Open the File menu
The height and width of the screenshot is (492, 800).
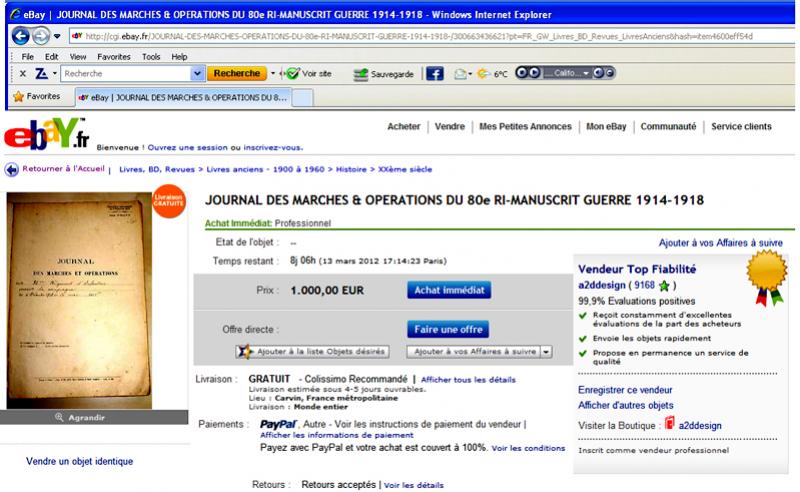[x=28, y=57]
